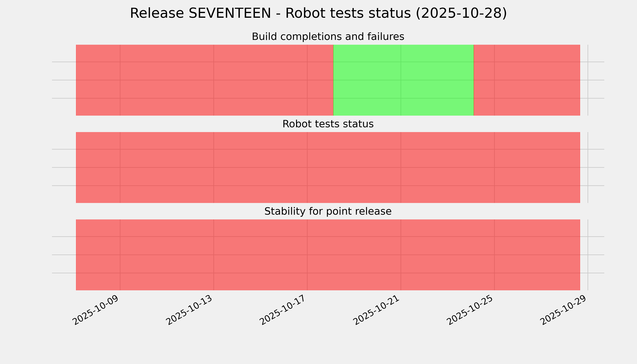Click the "Stability for point release" subplot title
637x364 pixels.
[328, 212]
